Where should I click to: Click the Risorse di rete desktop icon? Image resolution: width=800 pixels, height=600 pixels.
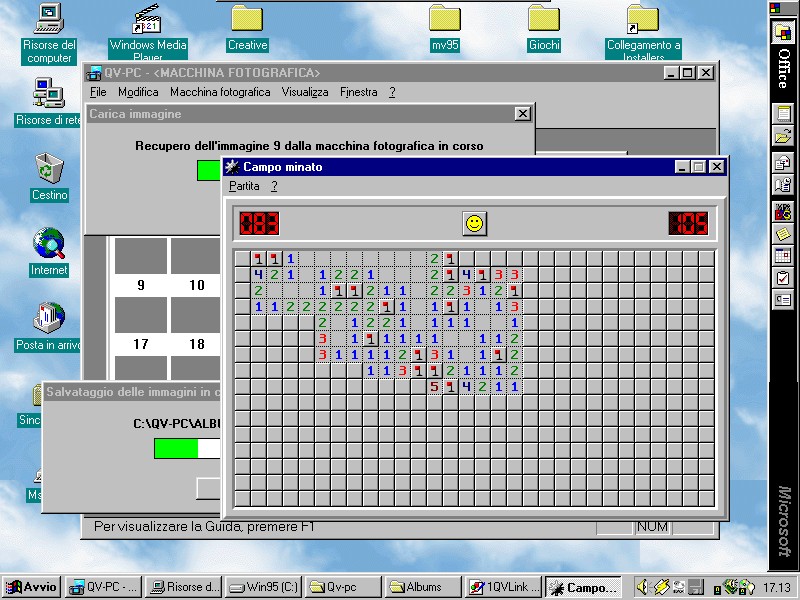tap(48, 102)
